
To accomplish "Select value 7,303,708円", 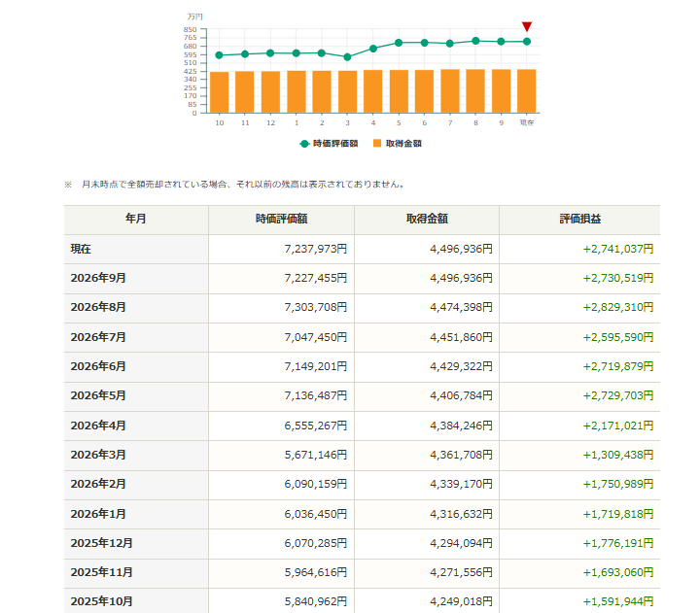I will pos(316,307).
